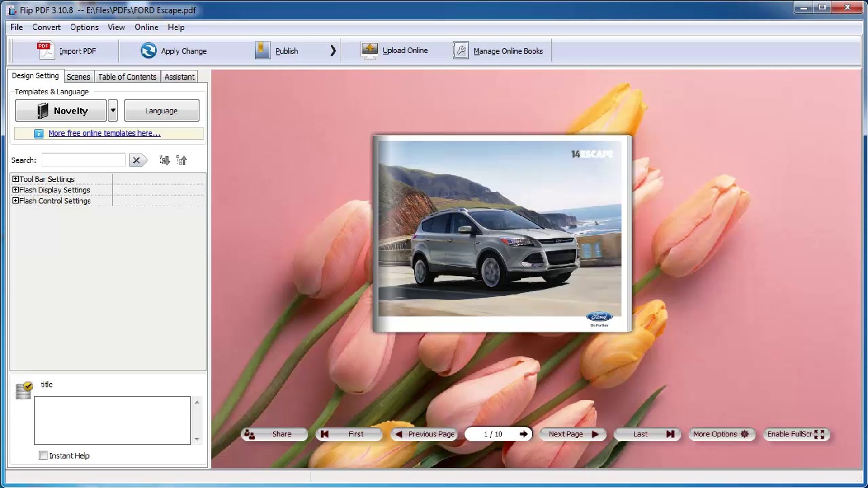Click the Apply Change refresh icon
The height and width of the screenshot is (488, 868).
coord(148,51)
